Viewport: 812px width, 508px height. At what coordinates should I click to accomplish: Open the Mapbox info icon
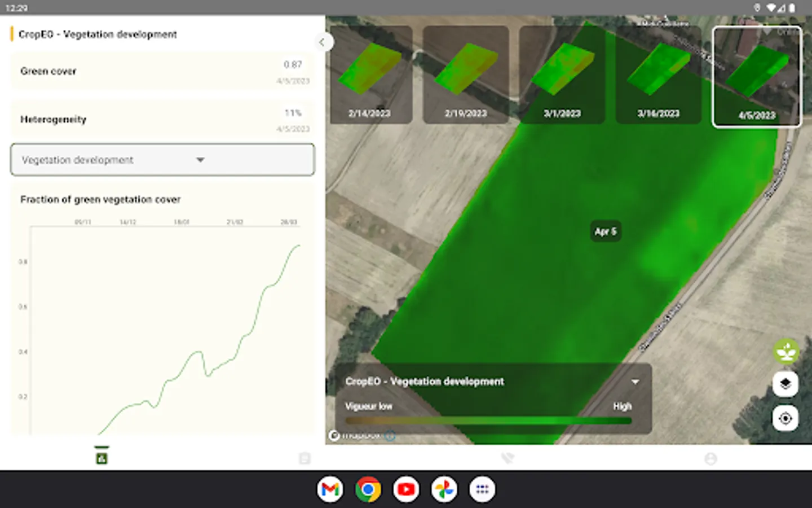(x=390, y=436)
